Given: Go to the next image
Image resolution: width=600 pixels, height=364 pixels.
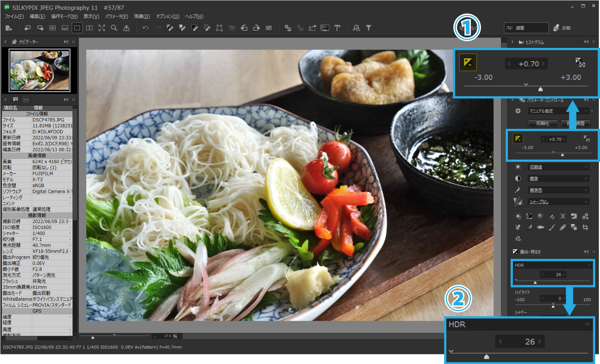Looking at the screenshot, I should click(x=40, y=28).
